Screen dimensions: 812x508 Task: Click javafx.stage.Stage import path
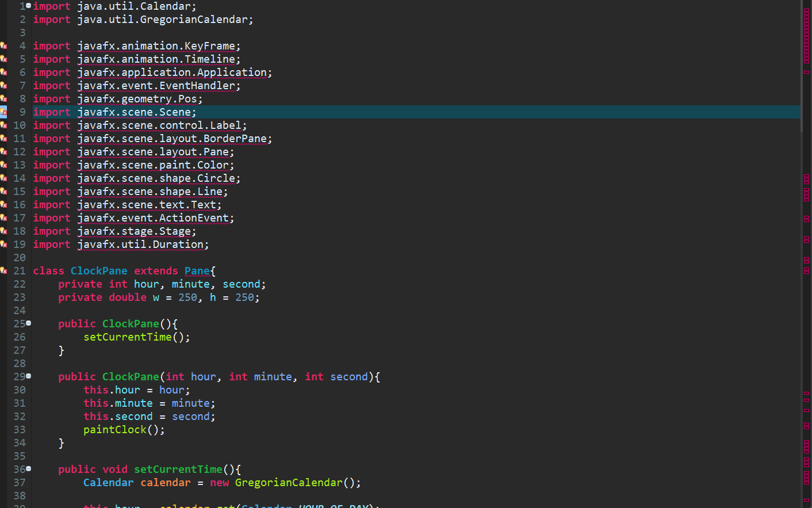coord(133,231)
